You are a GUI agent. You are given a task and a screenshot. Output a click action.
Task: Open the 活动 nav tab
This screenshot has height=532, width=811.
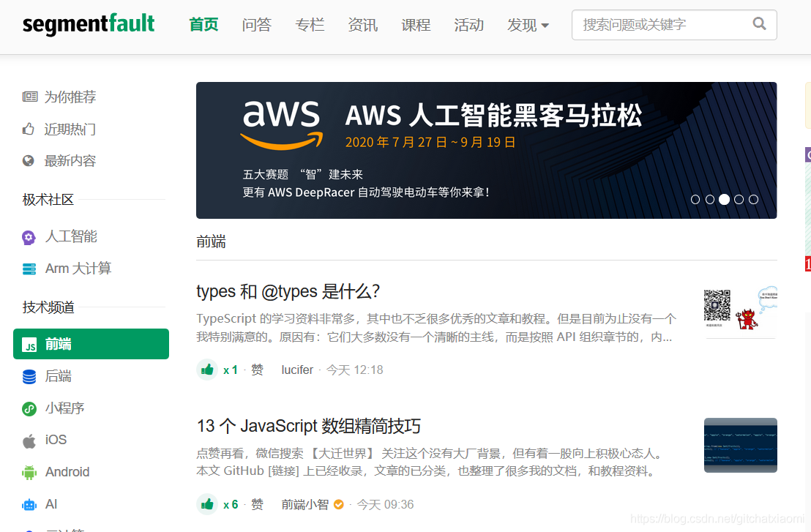[x=468, y=24]
